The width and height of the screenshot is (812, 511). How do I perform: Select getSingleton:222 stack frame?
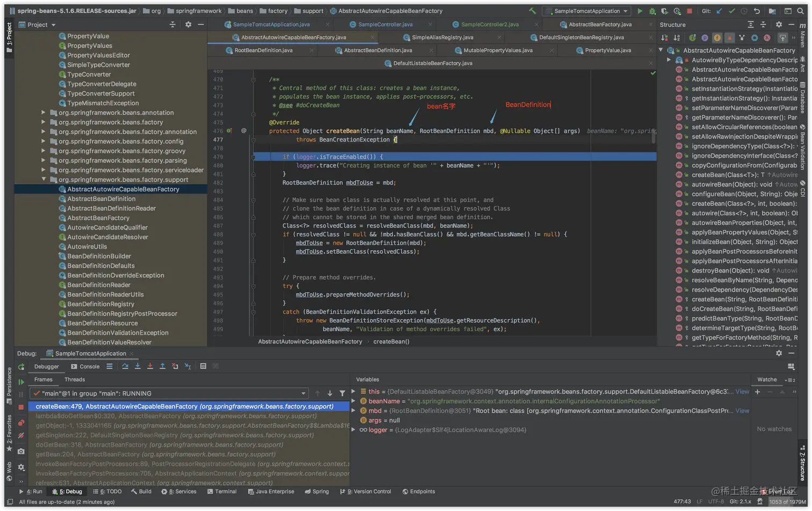174,435
